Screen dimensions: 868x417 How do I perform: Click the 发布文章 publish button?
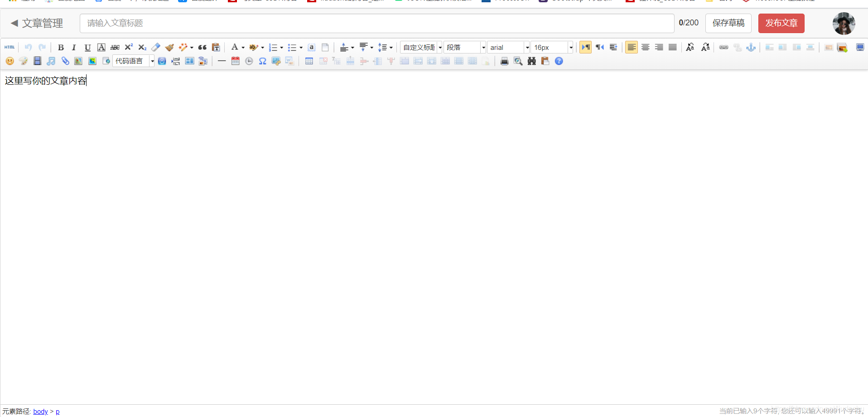(x=781, y=23)
